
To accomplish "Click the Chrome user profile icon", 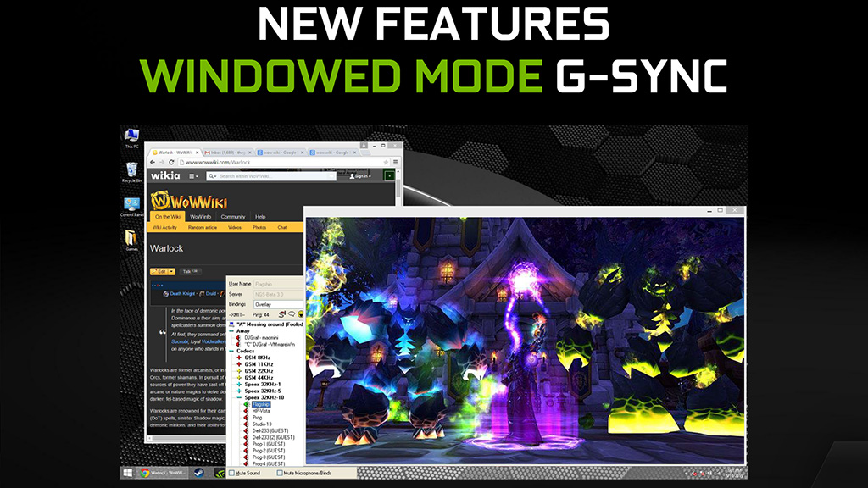I will pos(364,145).
